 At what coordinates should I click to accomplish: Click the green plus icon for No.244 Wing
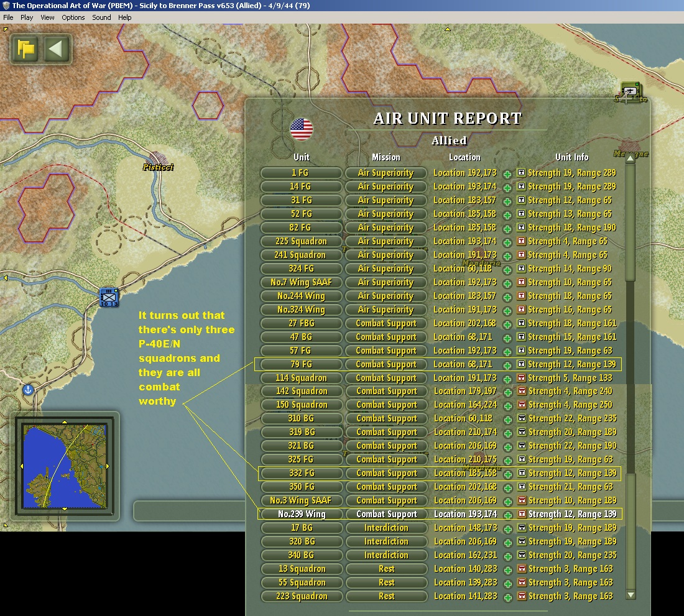(507, 297)
